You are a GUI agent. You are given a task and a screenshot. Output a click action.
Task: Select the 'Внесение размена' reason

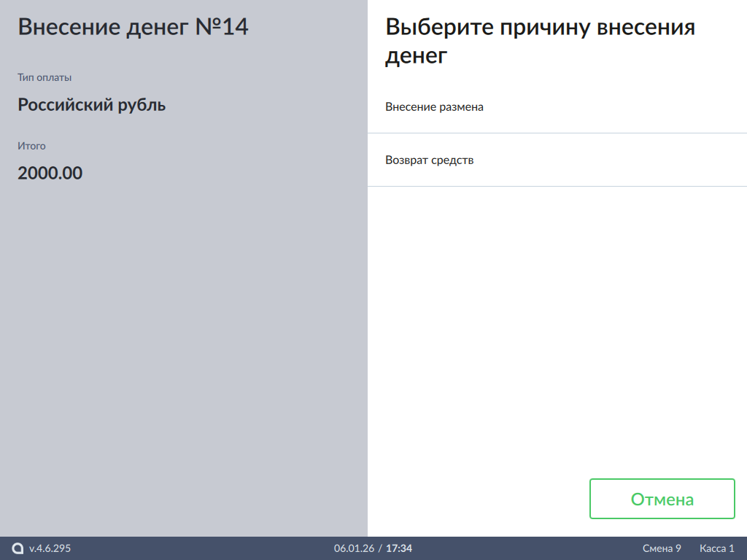(x=435, y=107)
